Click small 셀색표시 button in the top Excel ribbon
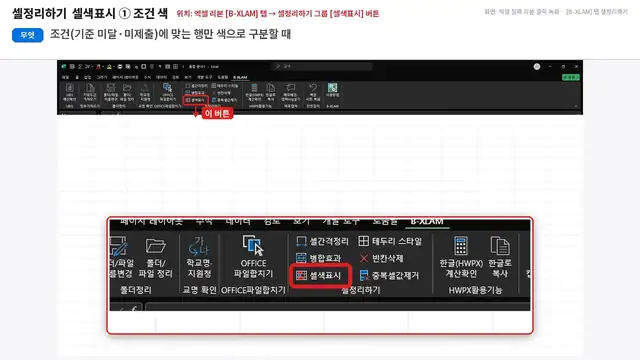Image resolution: width=640 pixels, height=360 pixels. tap(196, 100)
